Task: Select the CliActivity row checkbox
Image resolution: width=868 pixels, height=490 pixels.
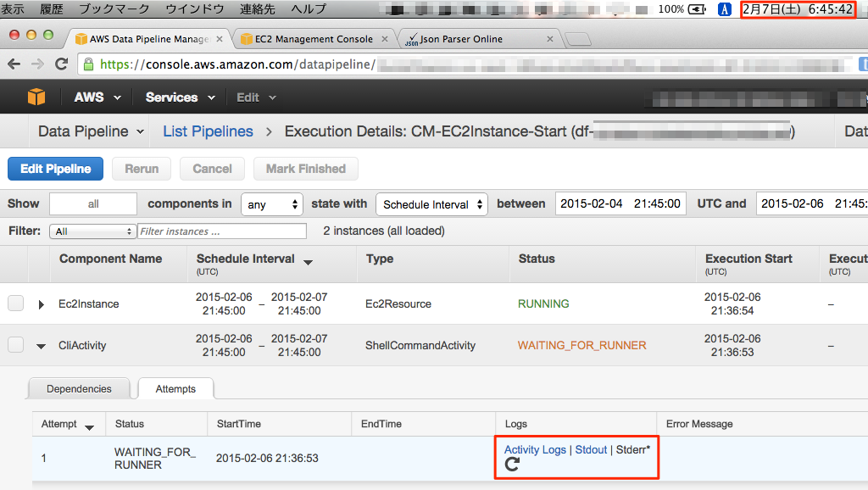Action: coord(15,345)
